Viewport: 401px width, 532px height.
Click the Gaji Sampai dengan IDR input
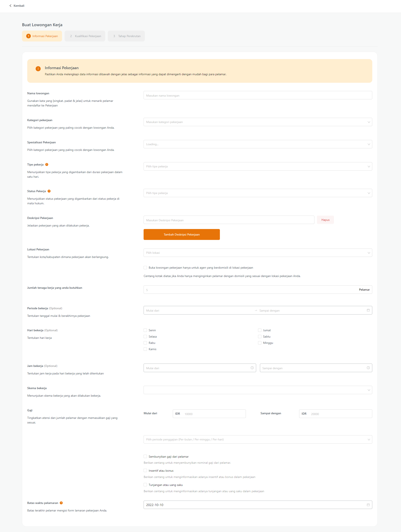pyautogui.click(x=335, y=414)
